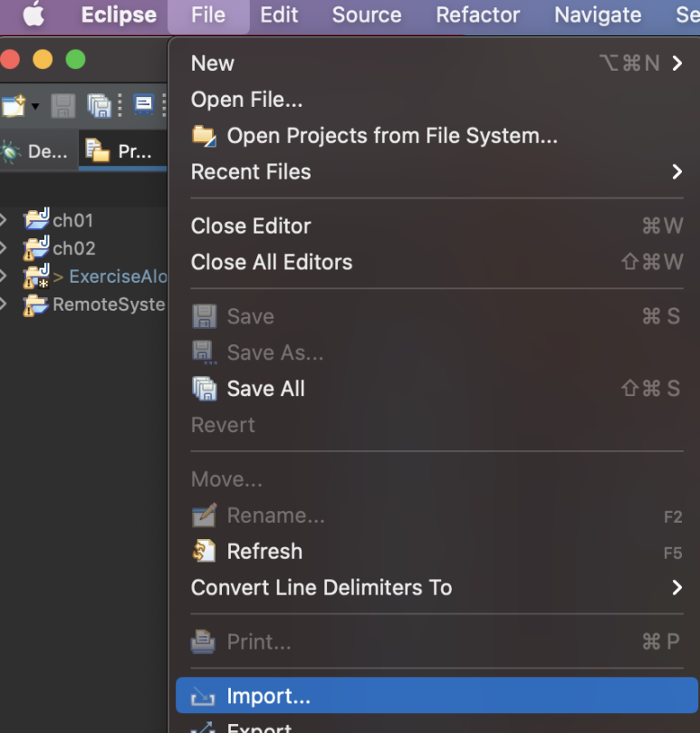The width and height of the screenshot is (700, 733).
Task: Open the Navigate menu
Action: (x=598, y=15)
